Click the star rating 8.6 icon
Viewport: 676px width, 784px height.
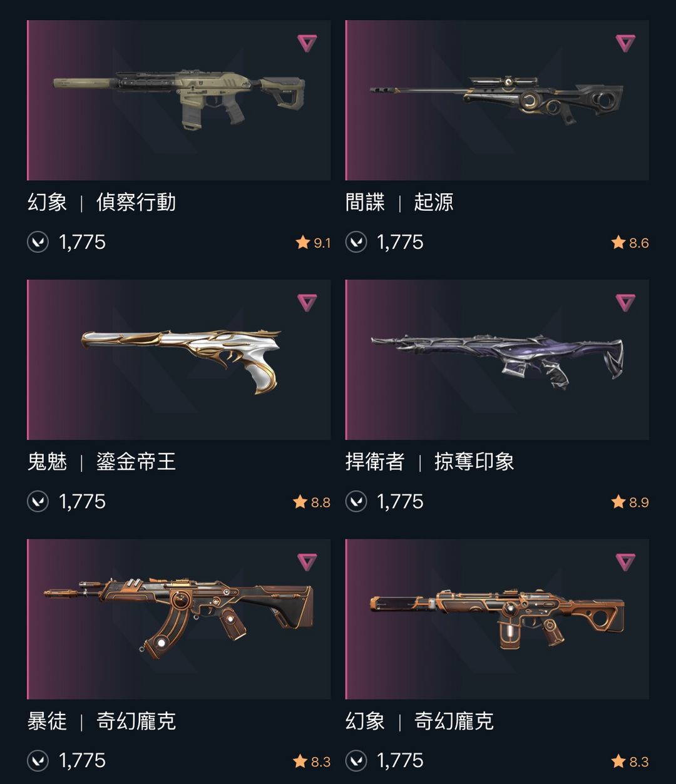pyautogui.click(x=618, y=242)
